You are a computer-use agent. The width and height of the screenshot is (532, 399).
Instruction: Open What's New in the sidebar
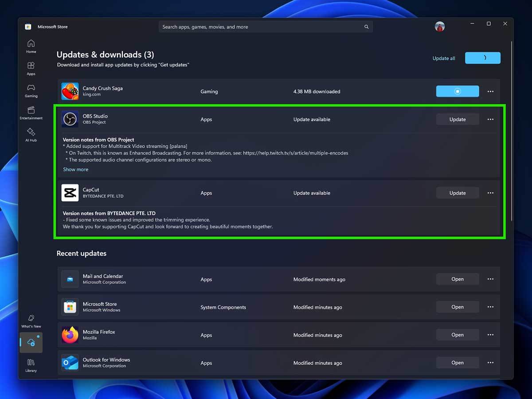(x=31, y=321)
